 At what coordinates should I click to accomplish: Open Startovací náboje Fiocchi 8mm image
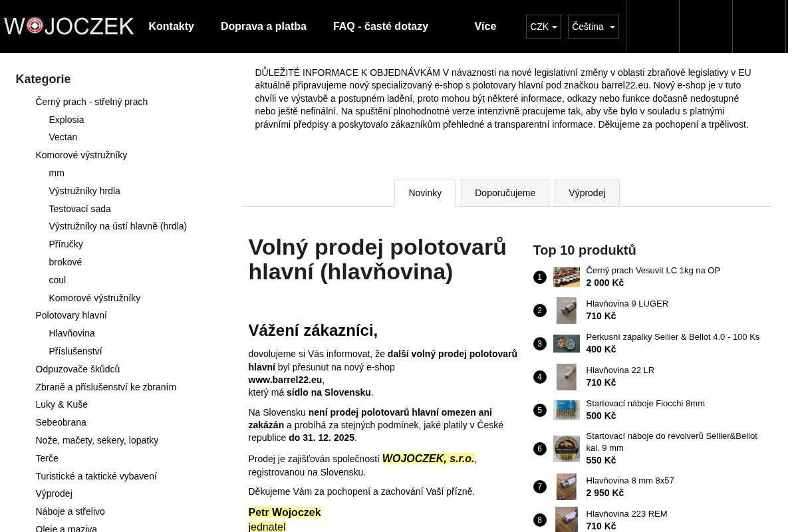pyautogui.click(x=567, y=410)
